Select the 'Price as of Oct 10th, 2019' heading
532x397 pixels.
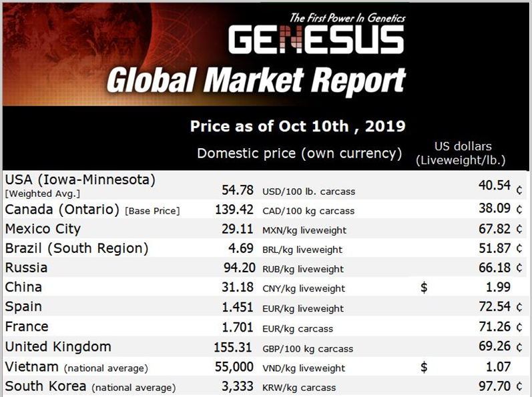pyautogui.click(x=298, y=126)
